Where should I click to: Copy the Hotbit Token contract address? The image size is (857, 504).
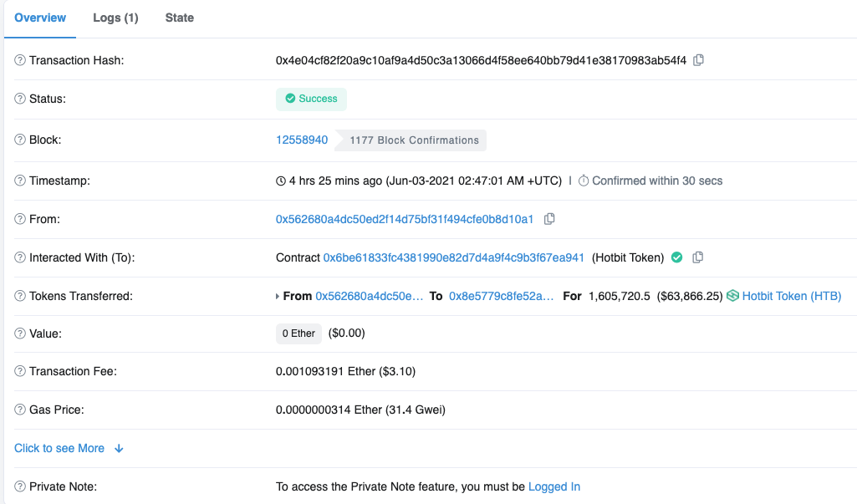click(698, 257)
